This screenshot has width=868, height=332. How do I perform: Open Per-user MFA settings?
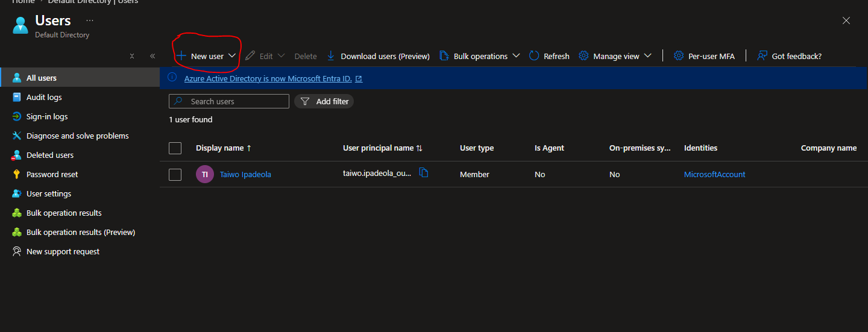click(x=704, y=56)
